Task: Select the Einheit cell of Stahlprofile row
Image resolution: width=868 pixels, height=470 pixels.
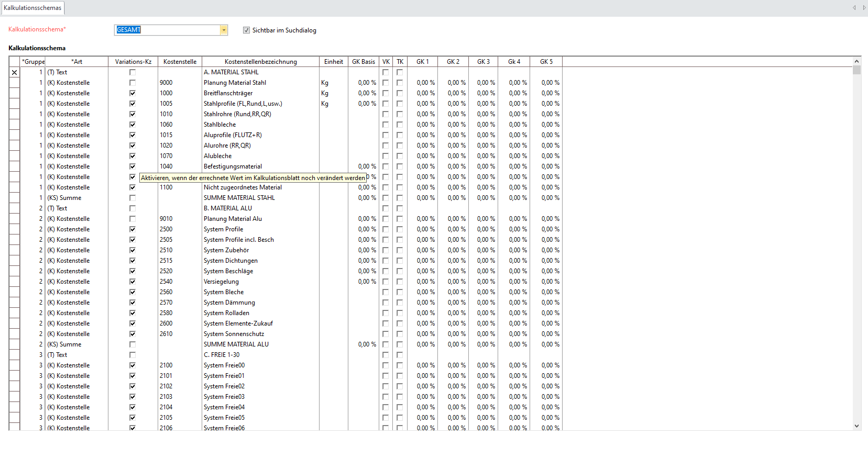Action: [x=333, y=104]
